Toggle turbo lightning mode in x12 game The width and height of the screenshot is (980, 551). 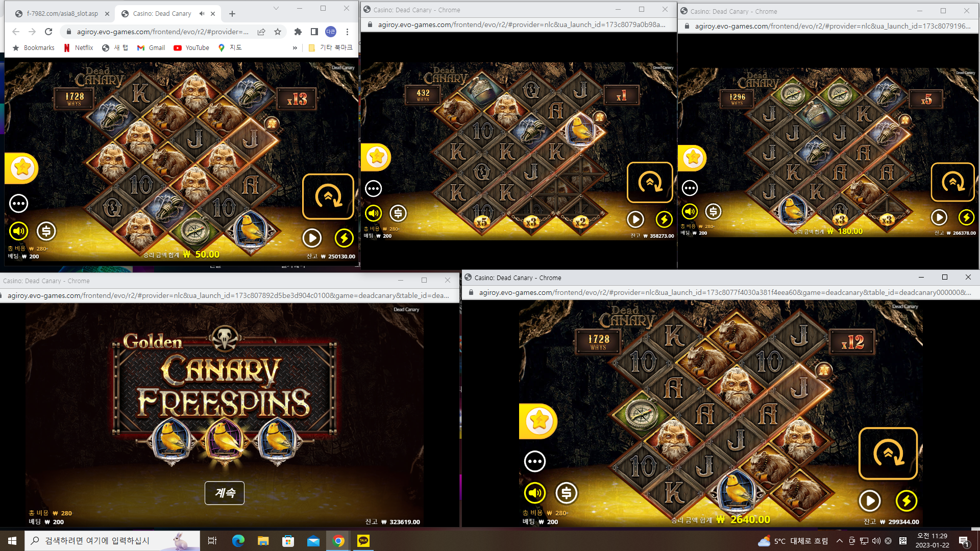point(906,501)
